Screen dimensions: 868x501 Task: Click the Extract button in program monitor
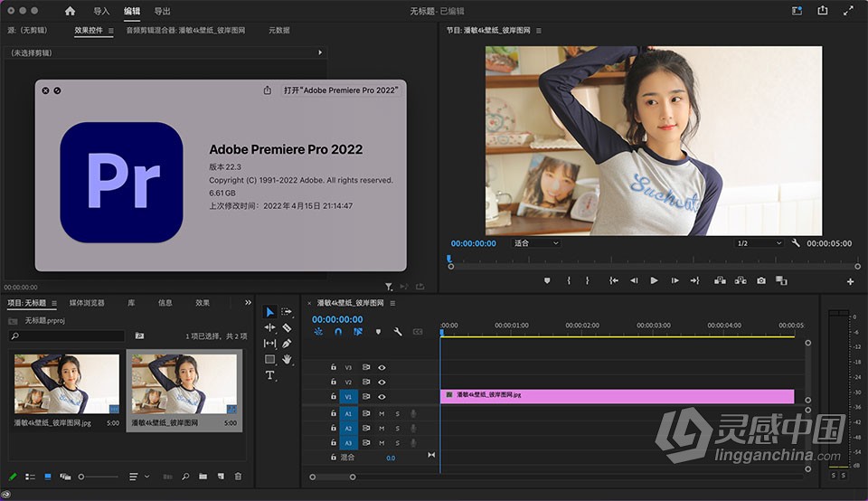pyautogui.click(x=741, y=280)
